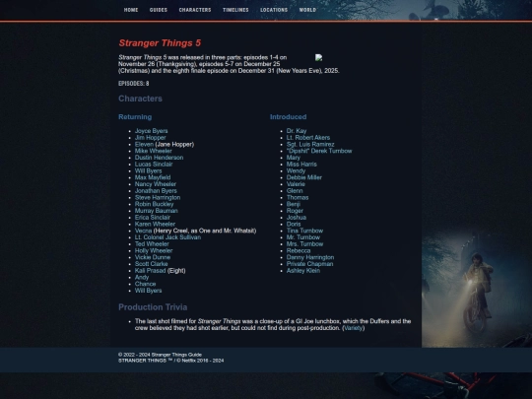Open the Mary link
The height and width of the screenshot is (399, 532).
pos(294,158)
